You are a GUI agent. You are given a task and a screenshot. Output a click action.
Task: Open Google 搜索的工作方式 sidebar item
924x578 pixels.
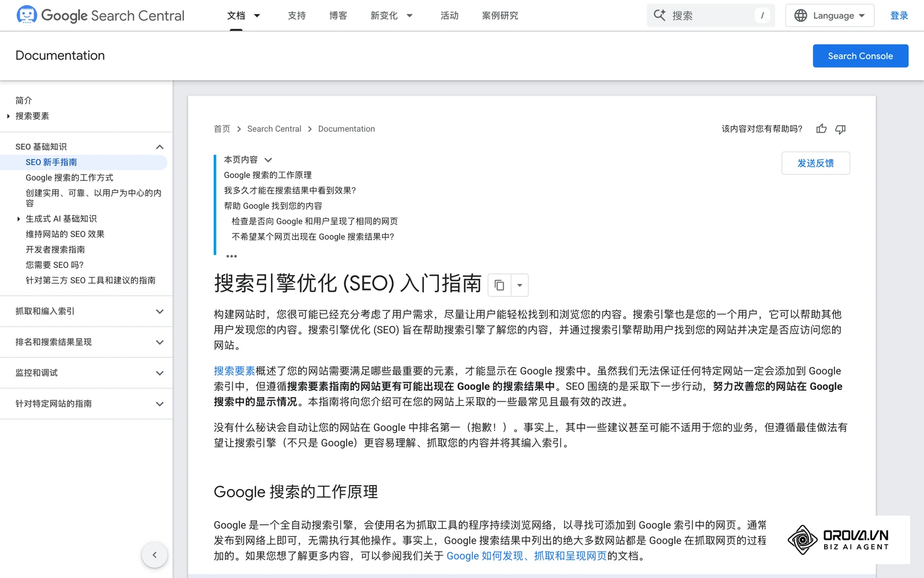coord(69,178)
